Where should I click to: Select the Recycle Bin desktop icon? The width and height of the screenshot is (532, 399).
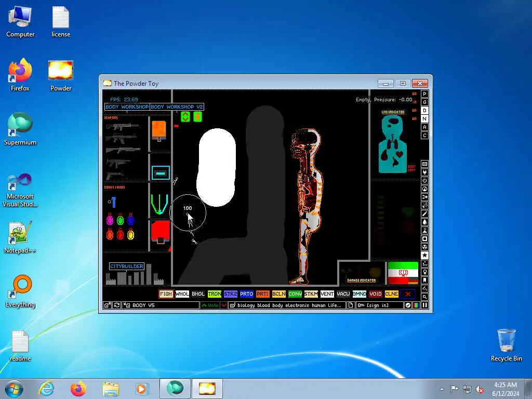(506, 345)
